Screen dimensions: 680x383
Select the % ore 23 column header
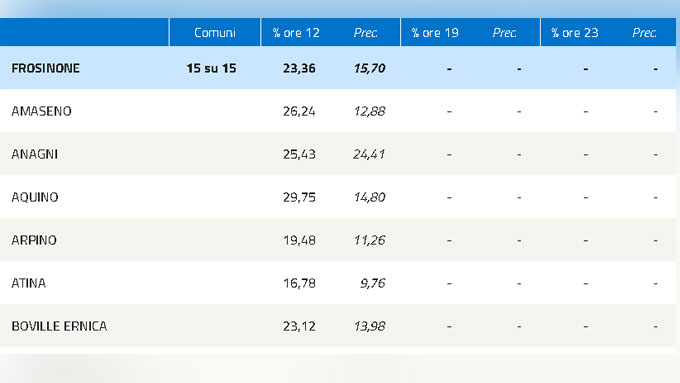pos(575,33)
